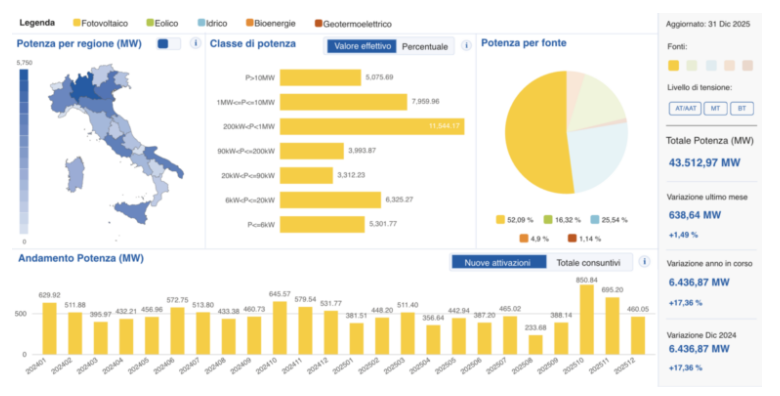Switch to Percentuale view
The width and height of the screenshot is (780, 396).
pos(425,46)
